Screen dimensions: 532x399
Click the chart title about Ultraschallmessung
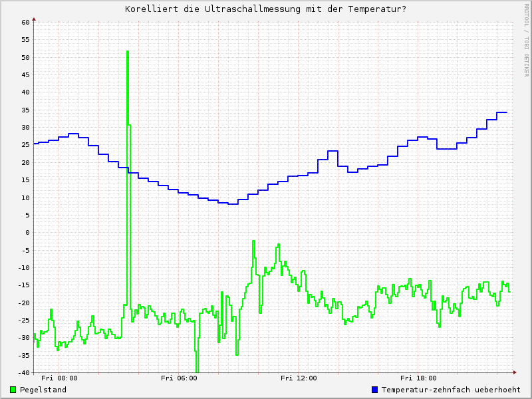265,9
